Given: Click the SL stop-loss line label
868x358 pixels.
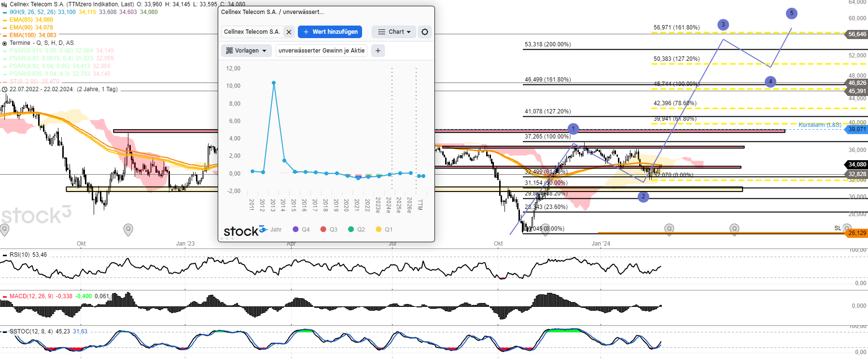Looking at the screenshot, I should point(838,228).
